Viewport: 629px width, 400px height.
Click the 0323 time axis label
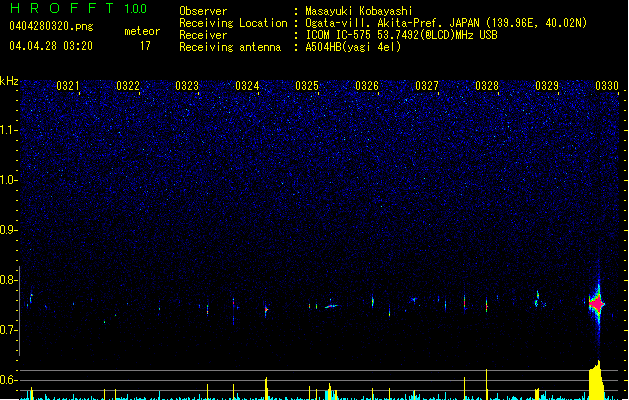click(x=187, y=86)
